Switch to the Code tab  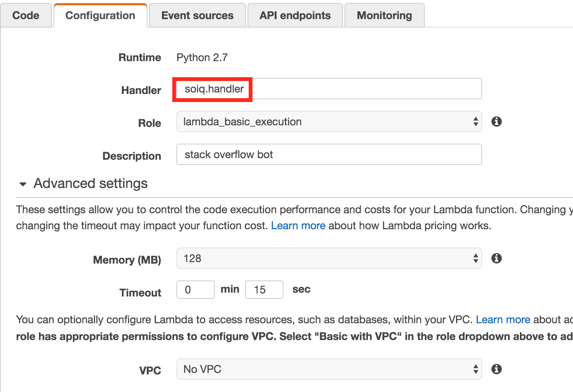[26, 15]
